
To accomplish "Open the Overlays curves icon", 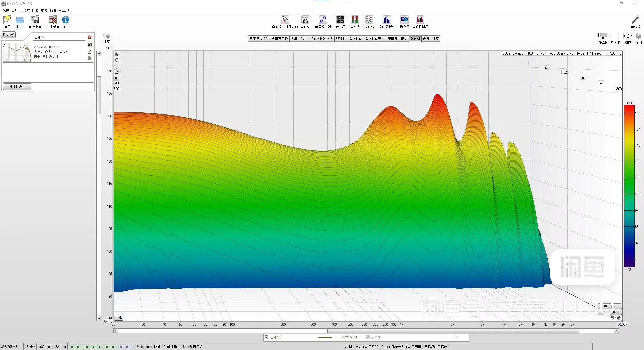I will pyautogui.click(x=369, y=20).
